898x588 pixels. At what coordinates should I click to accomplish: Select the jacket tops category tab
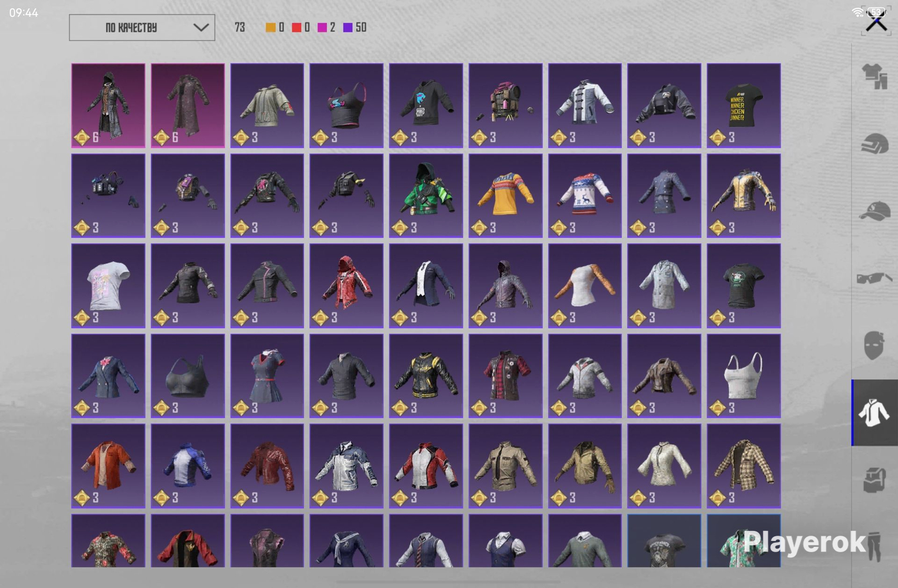point(874,412)
